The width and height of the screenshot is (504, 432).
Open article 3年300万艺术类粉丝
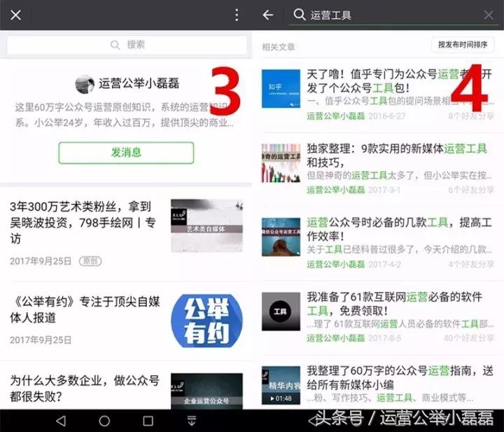pos(83,222)
